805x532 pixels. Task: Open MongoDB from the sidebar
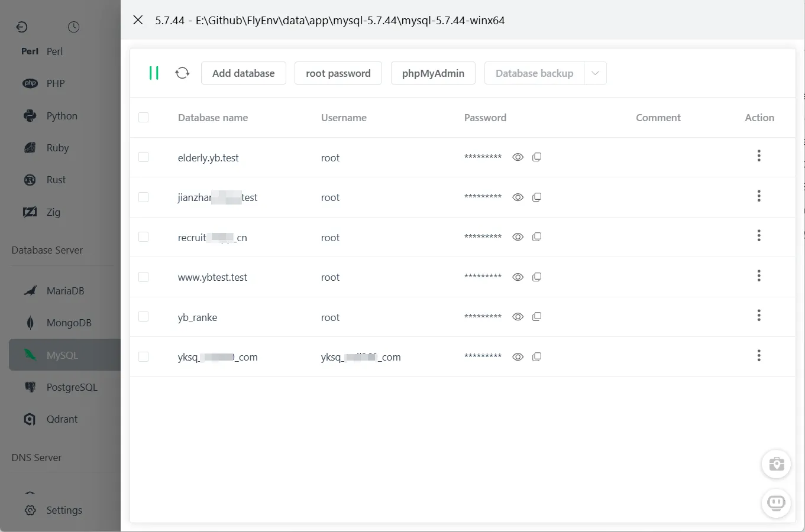point(68,322)
